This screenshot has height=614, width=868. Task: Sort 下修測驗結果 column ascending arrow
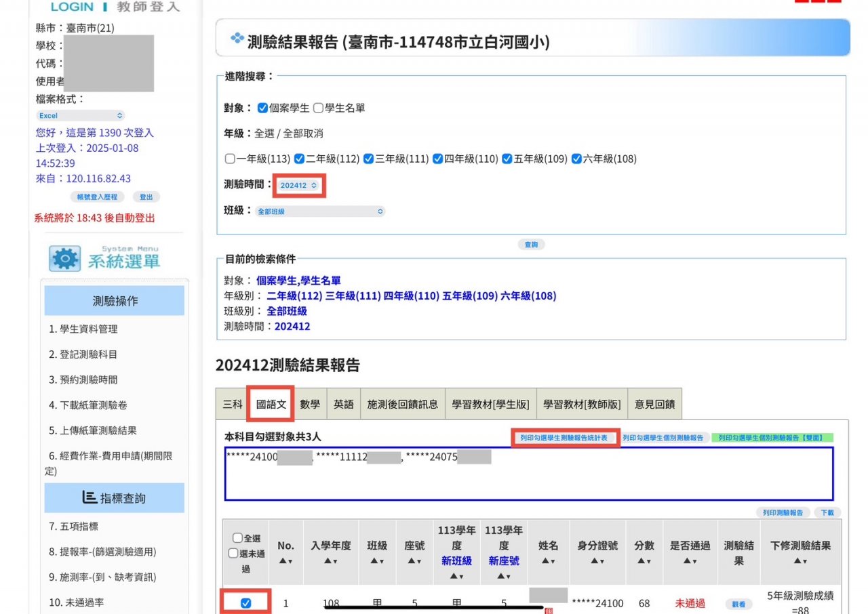point(797,561)
